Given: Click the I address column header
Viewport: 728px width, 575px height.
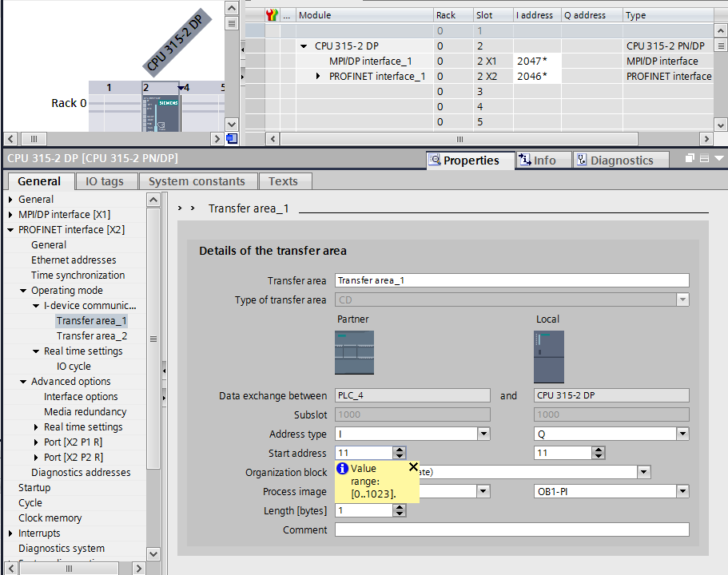Looking at the screenshot, I should [537, 15].
